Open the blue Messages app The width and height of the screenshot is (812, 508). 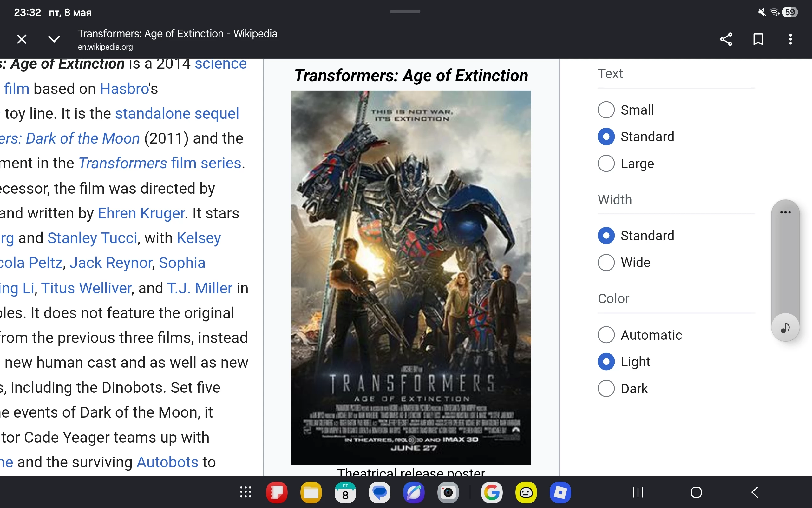379,492
